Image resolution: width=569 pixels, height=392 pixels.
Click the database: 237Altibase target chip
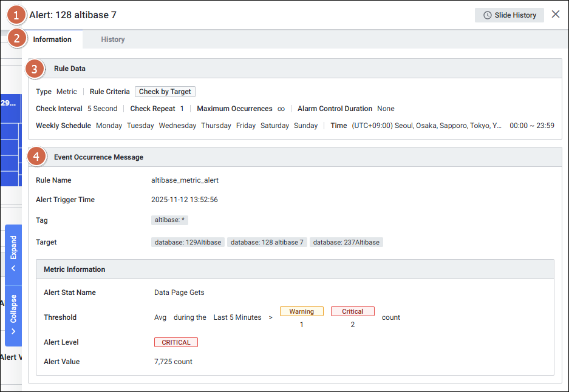pyautogui.click(x=346, y=242)
